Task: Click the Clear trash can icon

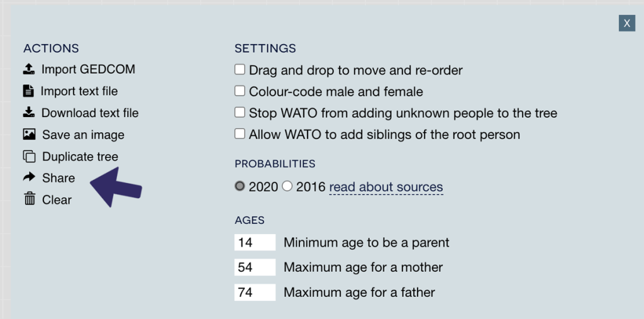Action: click(x=29, y=199)
